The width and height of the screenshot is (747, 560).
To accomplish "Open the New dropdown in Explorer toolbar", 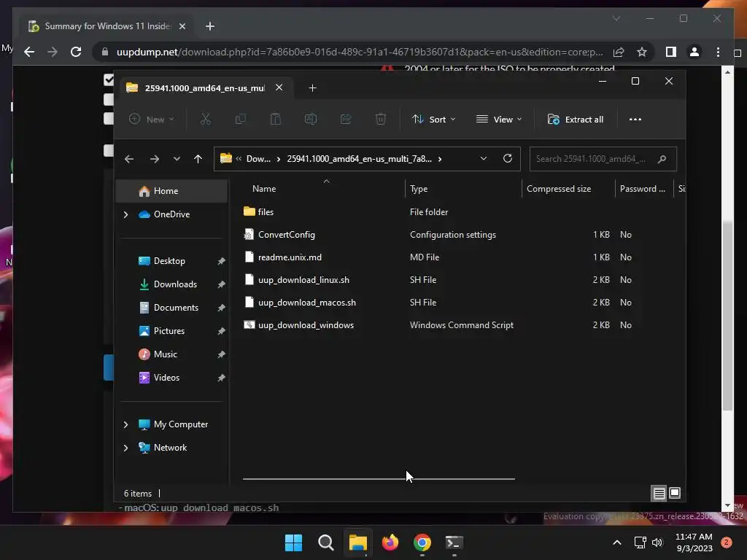I will pos(152,120).
